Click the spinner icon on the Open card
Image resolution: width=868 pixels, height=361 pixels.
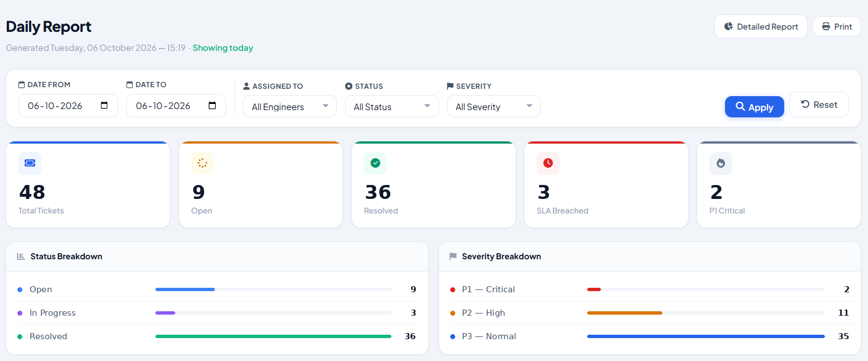pyautogui.click(x=202, y=163)
